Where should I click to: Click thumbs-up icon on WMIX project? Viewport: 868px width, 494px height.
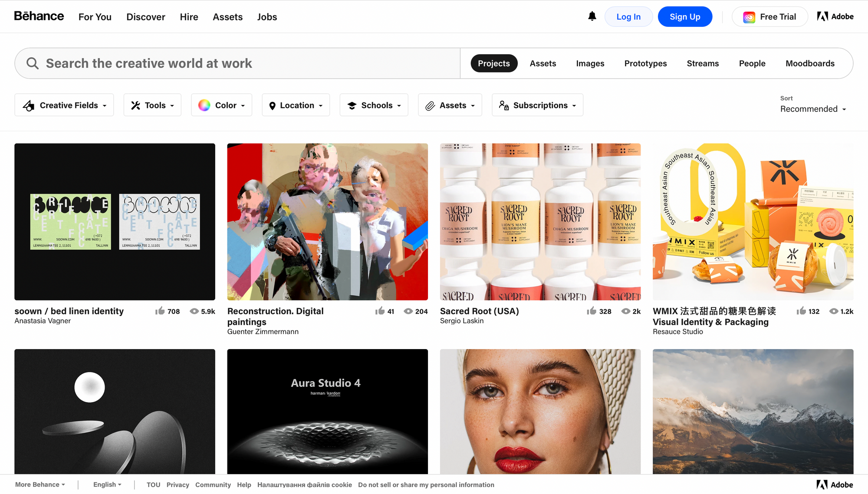coord(801,311)
